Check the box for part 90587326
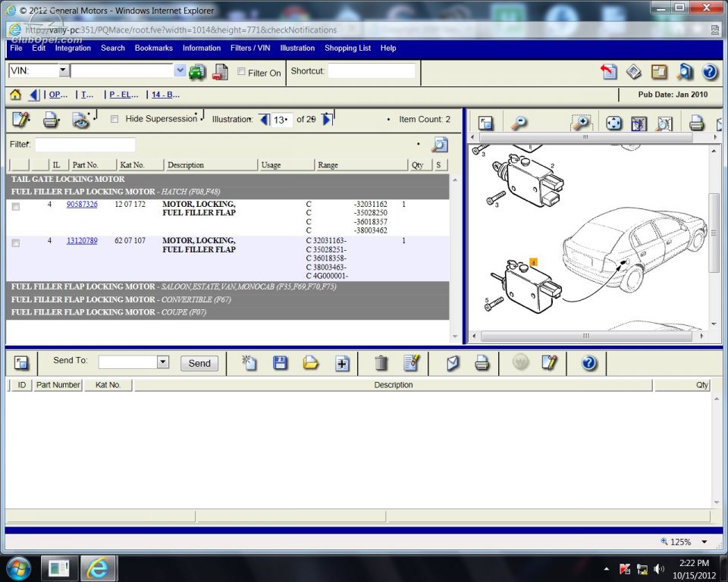 click(x=16, y=207)
